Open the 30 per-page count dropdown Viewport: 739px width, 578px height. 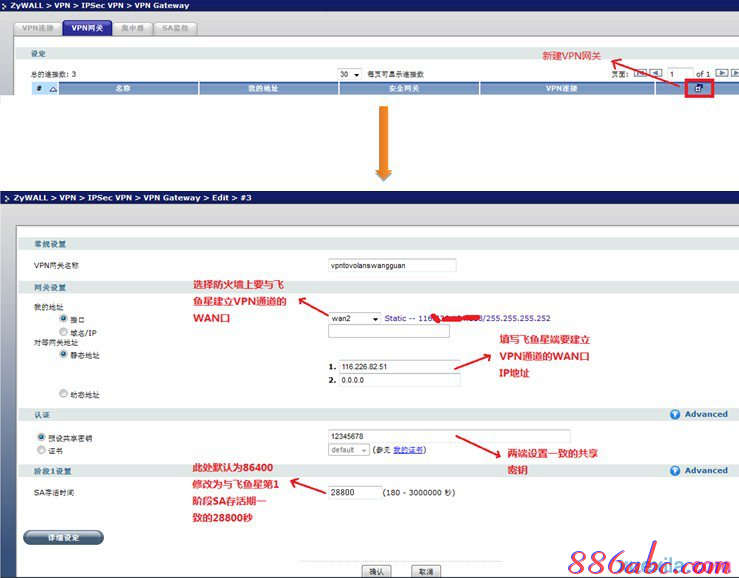tap(349, 74)
